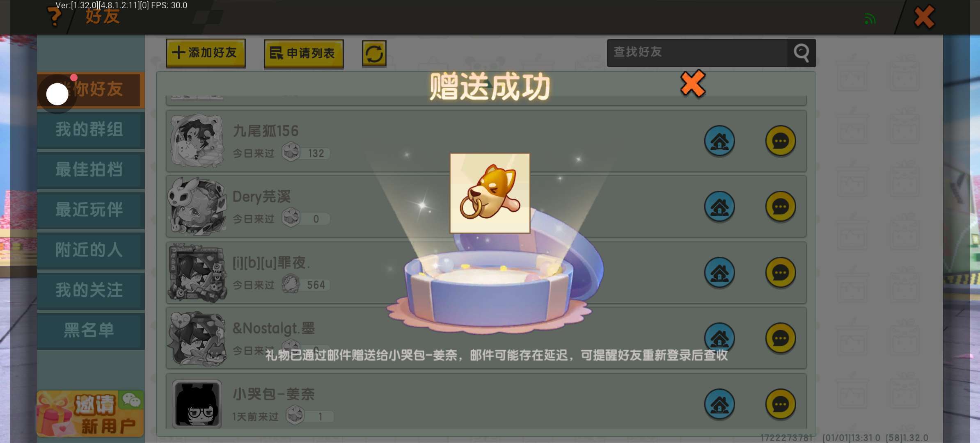Close the 赠送成功 gift popup
Viewport: 980px width, 443px height.
(x=693, y=84)
